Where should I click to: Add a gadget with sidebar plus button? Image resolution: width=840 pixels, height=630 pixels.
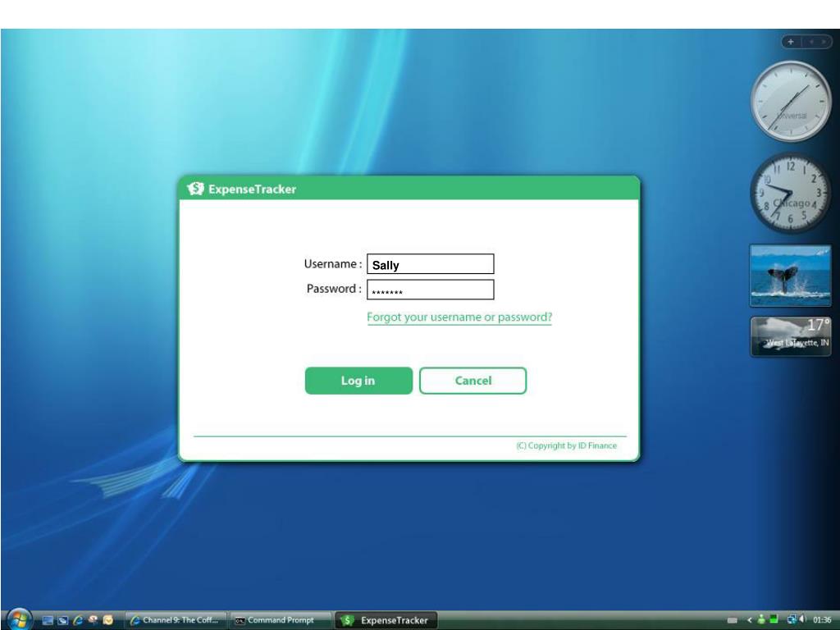coord(791,42)
